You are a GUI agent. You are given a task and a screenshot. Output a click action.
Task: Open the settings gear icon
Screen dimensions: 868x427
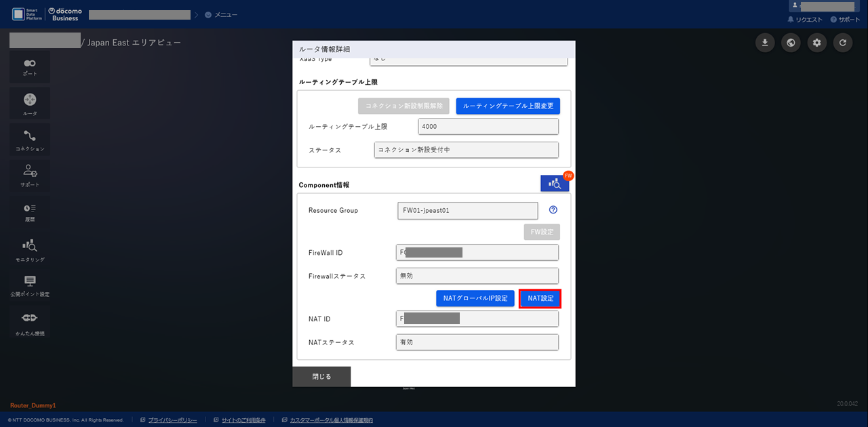(816, 43)
